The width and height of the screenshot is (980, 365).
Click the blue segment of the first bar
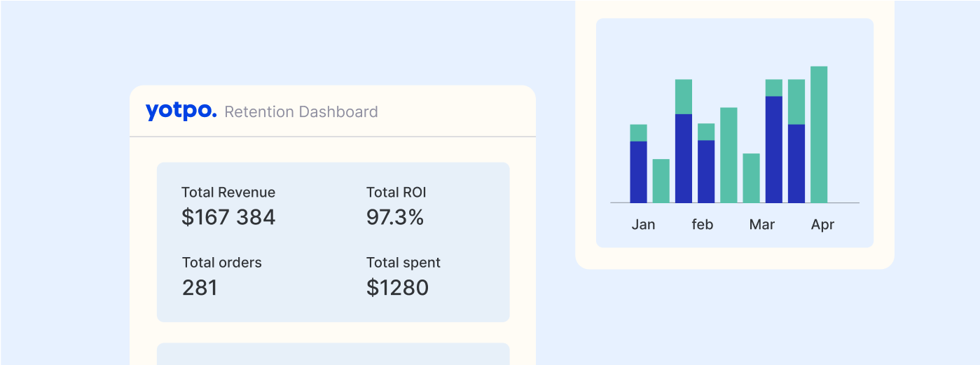[x=638, y=172]
